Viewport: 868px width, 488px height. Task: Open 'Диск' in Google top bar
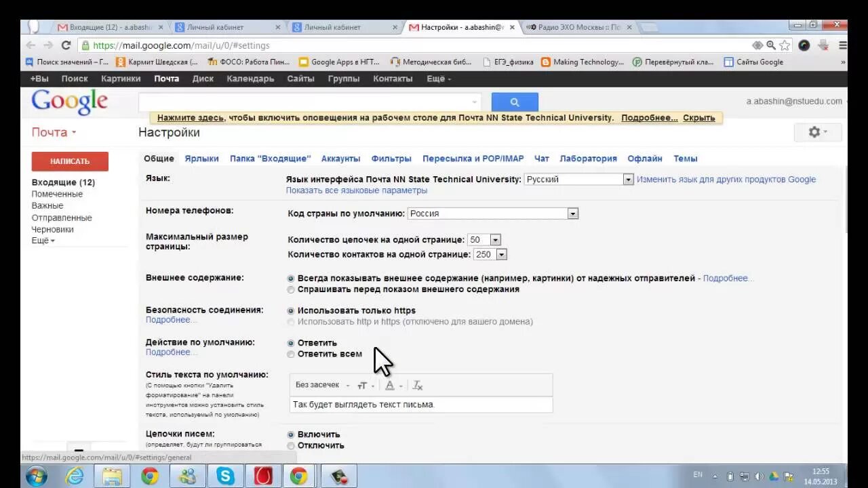click(203, 79)
